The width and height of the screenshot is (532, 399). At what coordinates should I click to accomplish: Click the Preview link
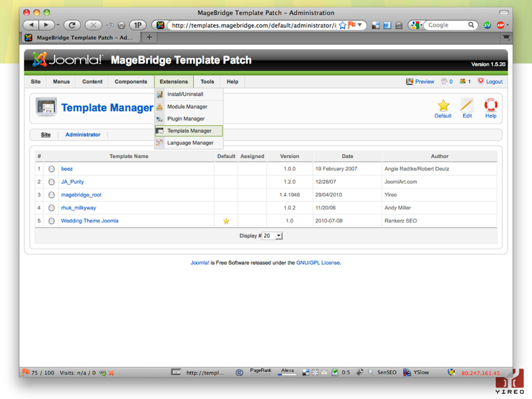tap(425, 81)
